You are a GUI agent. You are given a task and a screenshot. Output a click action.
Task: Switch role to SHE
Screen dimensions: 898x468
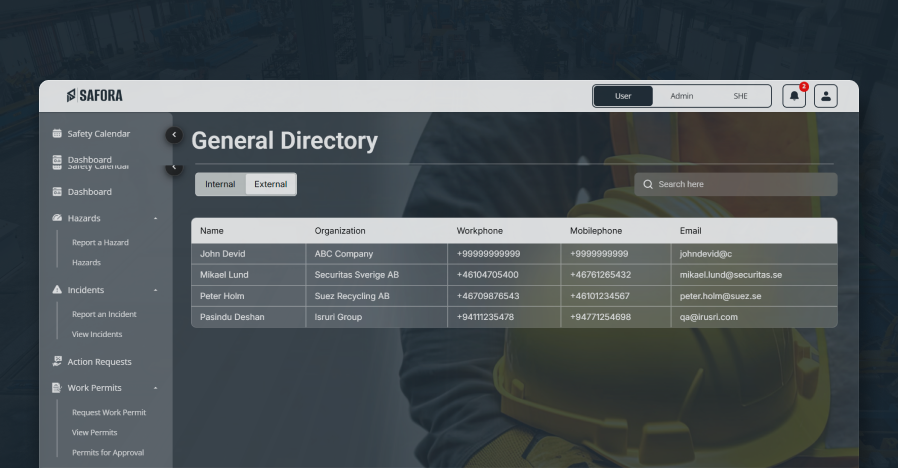pyautogui.click(x=740, y=96)
